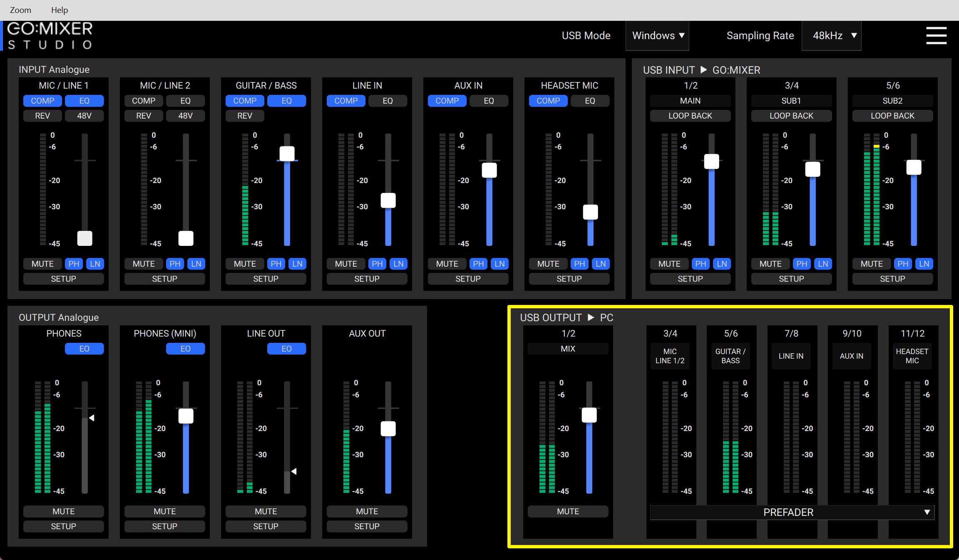Toggle LN on USB input 1/2

[722, 264]
